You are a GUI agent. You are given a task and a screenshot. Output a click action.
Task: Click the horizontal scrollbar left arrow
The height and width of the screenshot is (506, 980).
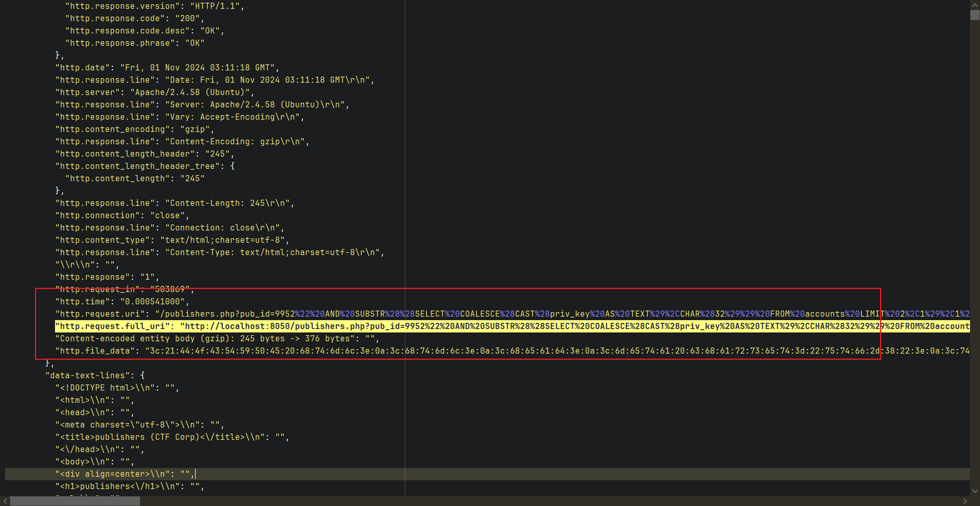(5, 501)
